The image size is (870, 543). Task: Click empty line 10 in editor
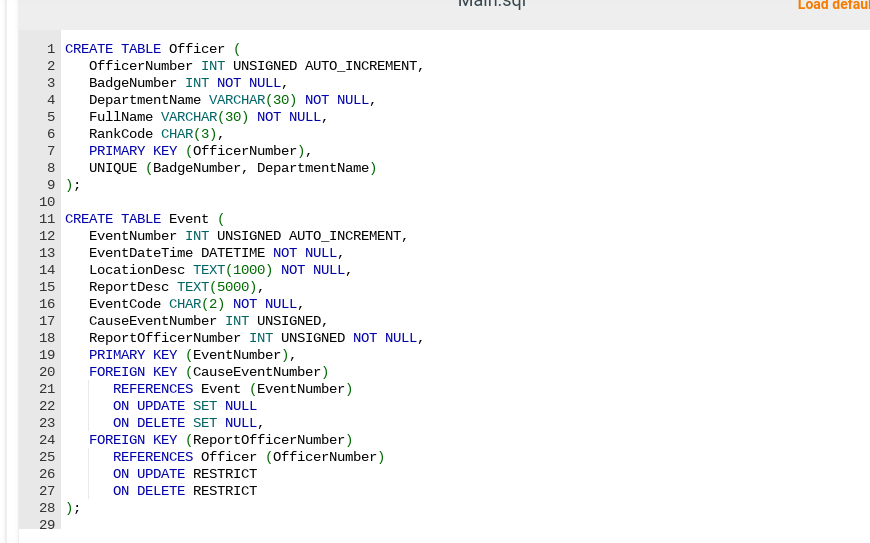coord(465,202)
